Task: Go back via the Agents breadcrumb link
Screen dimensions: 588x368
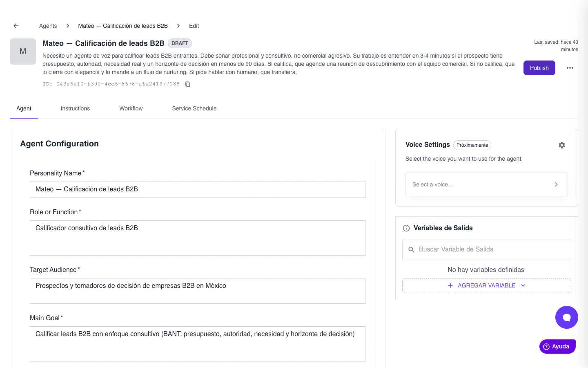Action: (48, 26)
